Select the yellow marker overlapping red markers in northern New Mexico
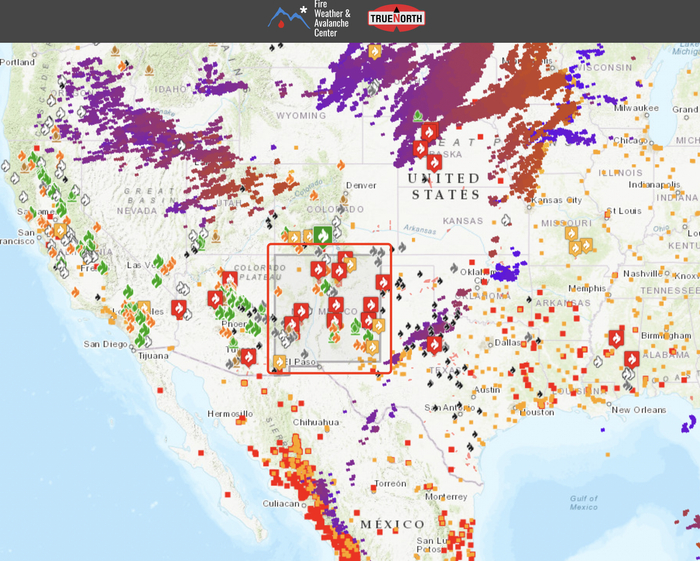700x561 pixels. [x=350, y=265]
